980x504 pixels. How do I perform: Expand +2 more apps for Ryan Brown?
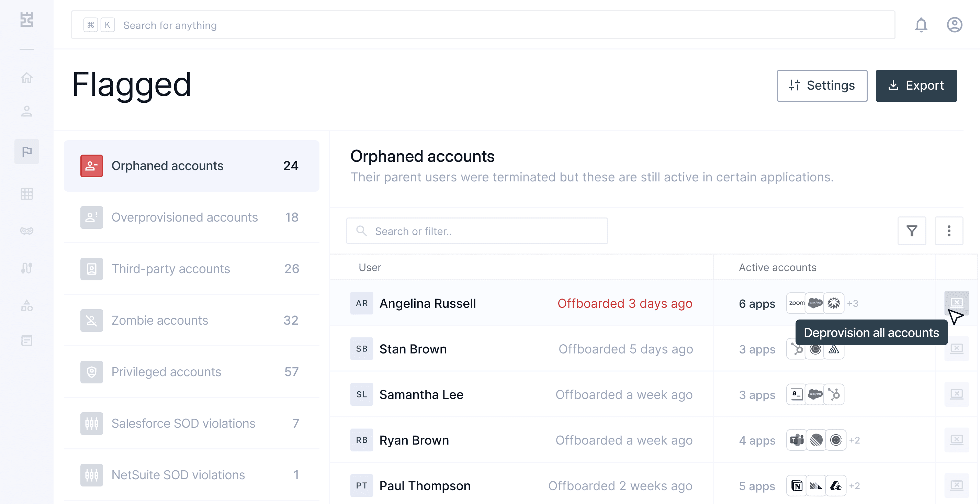click(x=855, y=440)
